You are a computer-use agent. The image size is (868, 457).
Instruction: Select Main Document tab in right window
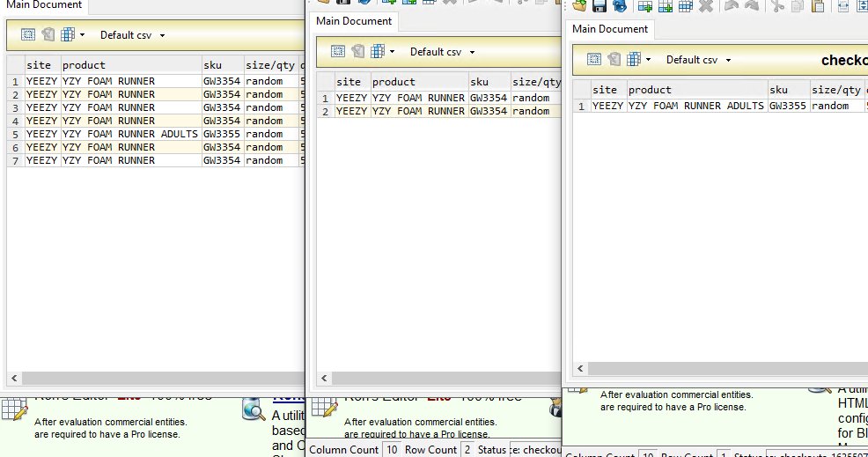pos(610,29)
